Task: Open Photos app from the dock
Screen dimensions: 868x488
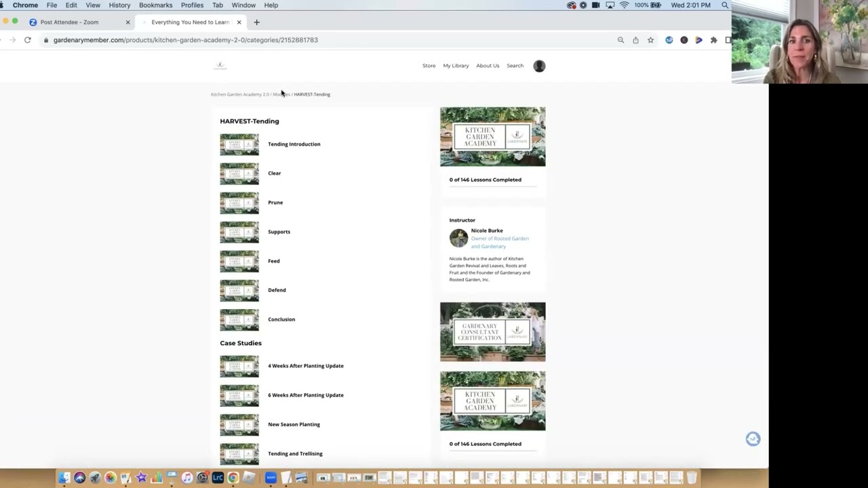Action: point(111,478)
